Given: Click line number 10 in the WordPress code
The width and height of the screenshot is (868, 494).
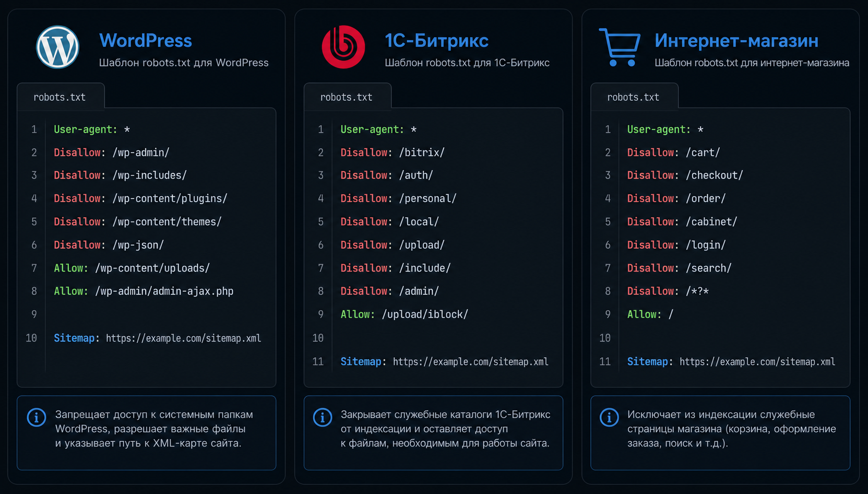Looking at the screenshot, I should [31, 338].
